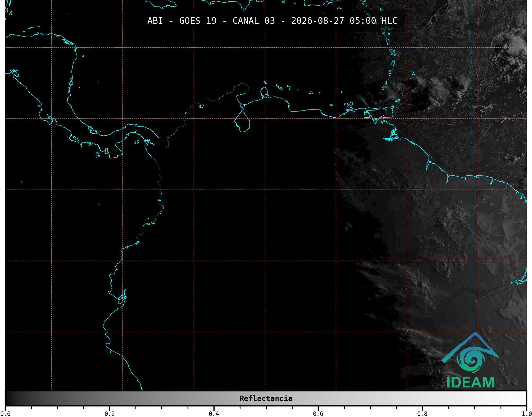Click the 0.0 tick label on colorbar
The width and height of the screenshot is (532, 417).
pos(5,414)
